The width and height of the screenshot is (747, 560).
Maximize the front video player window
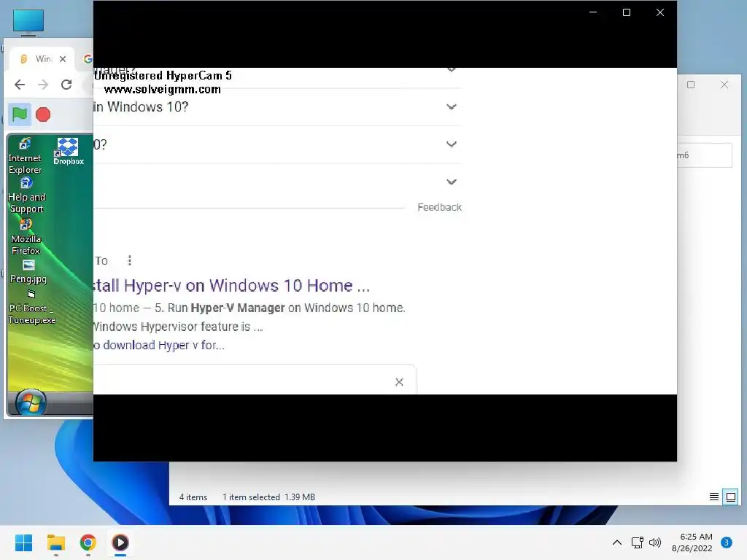627,12
